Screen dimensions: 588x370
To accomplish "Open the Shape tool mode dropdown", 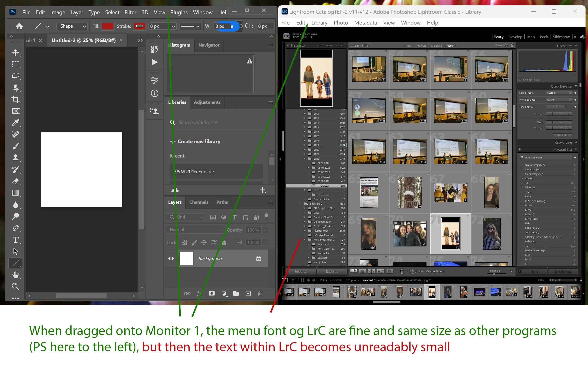I will pos(72,26).
